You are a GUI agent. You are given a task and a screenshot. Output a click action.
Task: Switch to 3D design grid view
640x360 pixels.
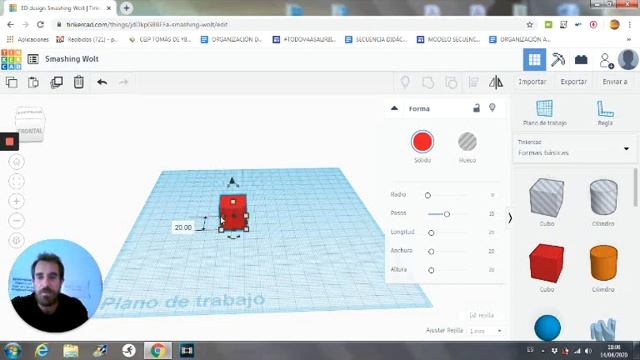[x=534, y=60]
